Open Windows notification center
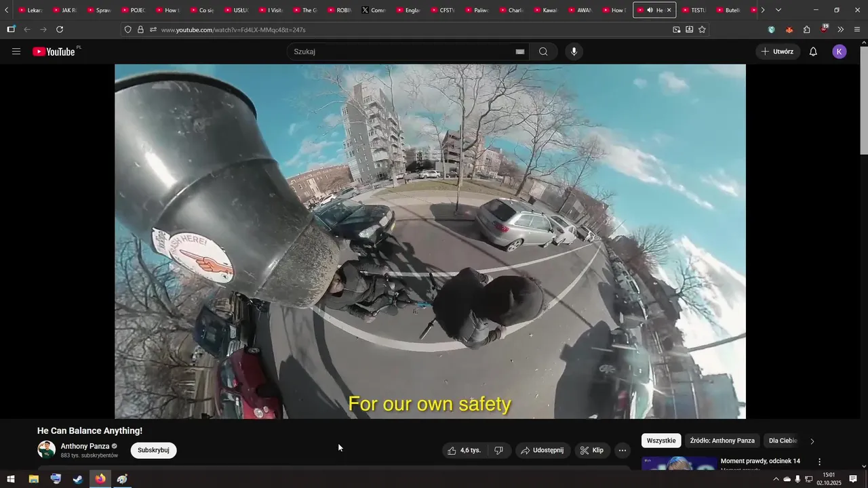Image resolution: width=868 pixels, height=488 pixels. [x=853, y=479]
